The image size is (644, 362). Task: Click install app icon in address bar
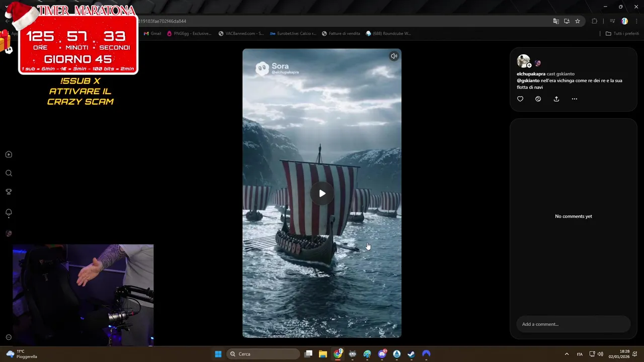tap(567, 21)
